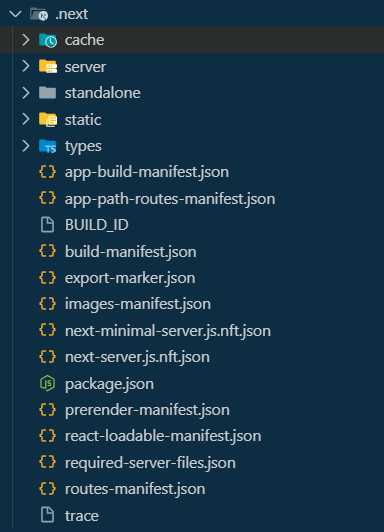The image size is (384, 532).
Task: Click the JSON braces icon of build-manifest.json
Action: click(x=47, y=251)
